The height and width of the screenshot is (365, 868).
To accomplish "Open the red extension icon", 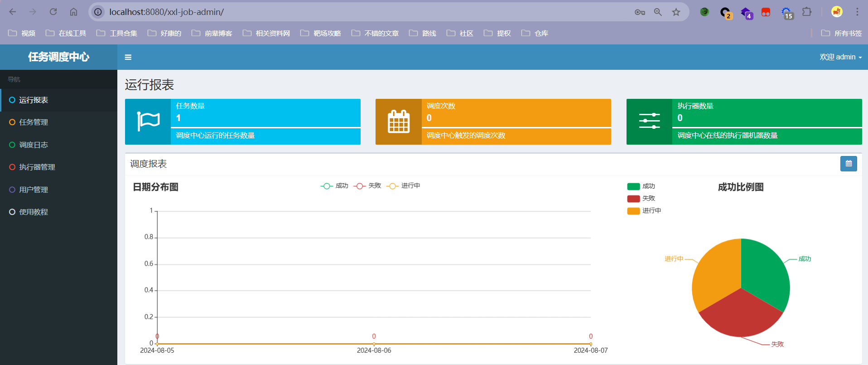I will (766, 12).
